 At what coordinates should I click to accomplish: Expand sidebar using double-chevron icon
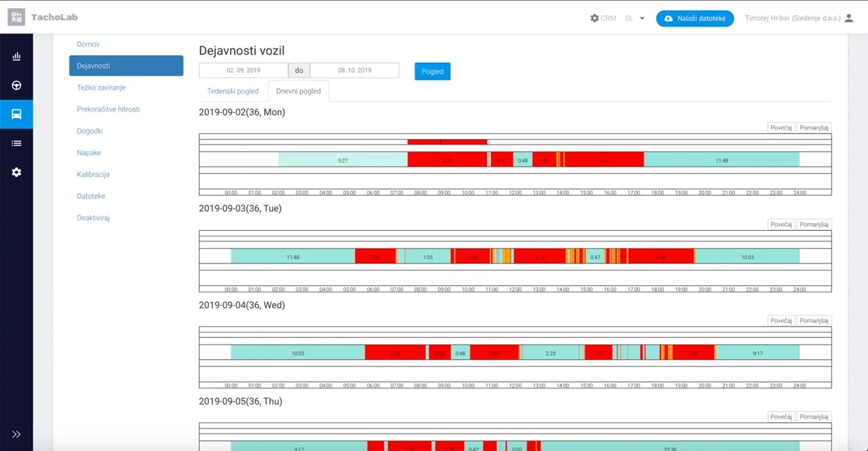(x=16, y=434)
